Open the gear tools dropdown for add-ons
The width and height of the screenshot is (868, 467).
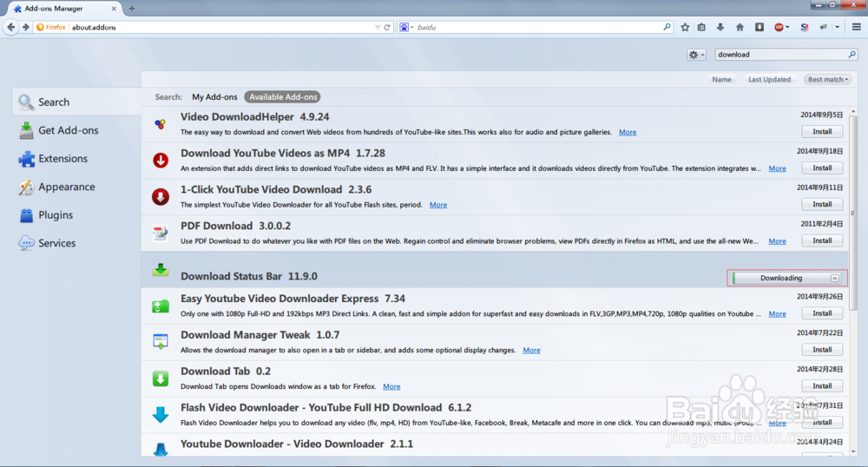coord(696,54)
